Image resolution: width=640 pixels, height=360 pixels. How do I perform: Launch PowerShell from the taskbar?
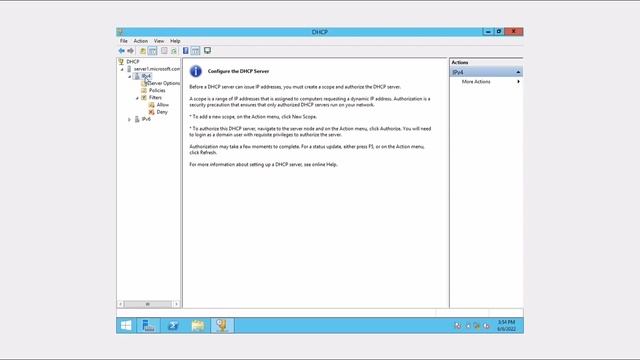(x=173, y=325)
